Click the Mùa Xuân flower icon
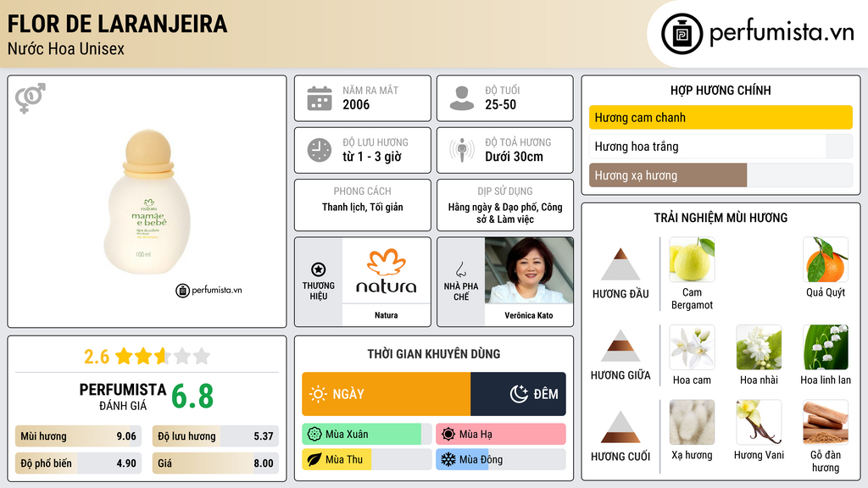 [314, 435]
